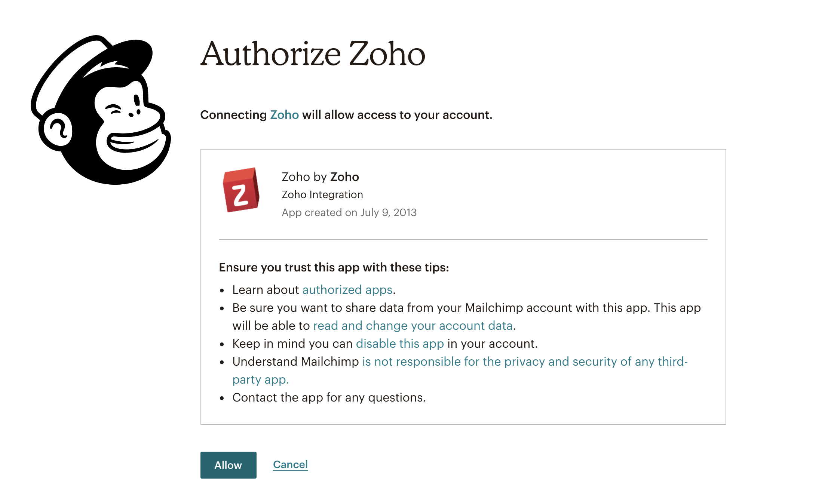
Task: Click the App created on July 9, 2013 text
Action: pos(349,213)
